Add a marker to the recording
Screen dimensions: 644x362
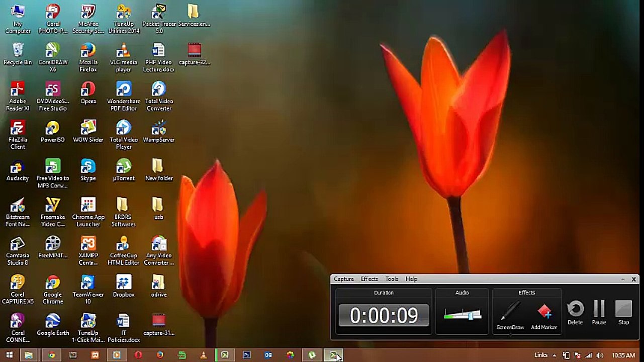544,315
